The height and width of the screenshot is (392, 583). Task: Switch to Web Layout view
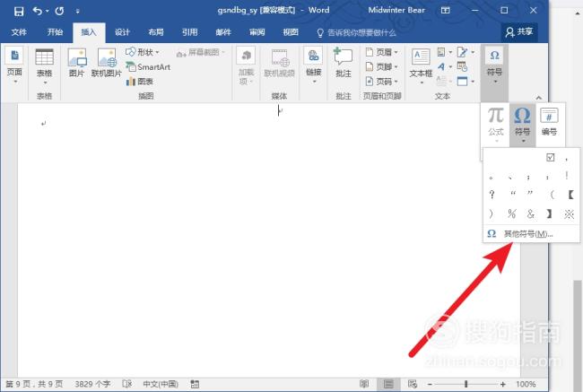(x=412, y=384)
